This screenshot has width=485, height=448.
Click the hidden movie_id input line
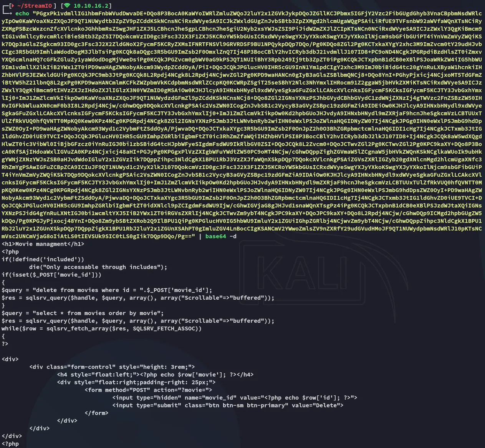235,398
